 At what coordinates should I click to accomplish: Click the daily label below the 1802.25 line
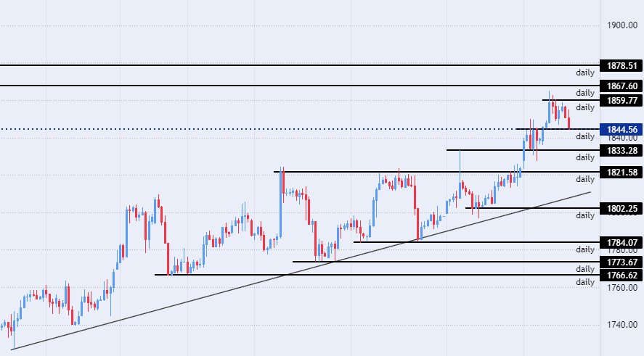point(585,215)
